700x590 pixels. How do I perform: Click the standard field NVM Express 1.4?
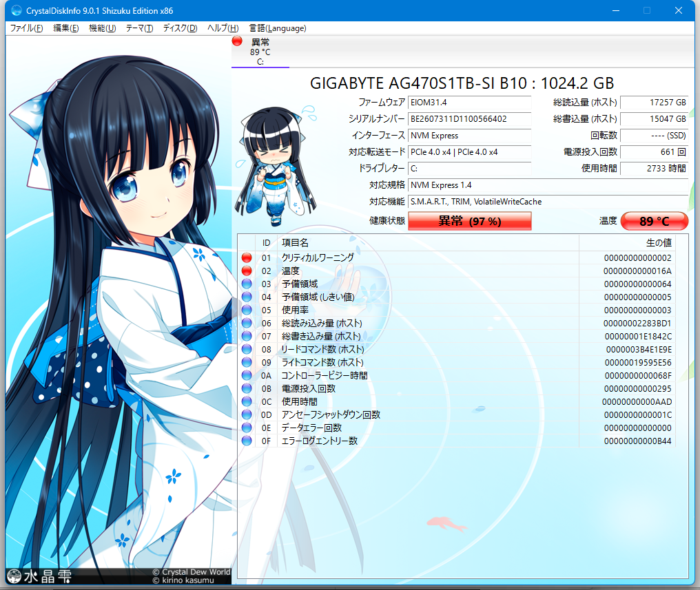548,185
